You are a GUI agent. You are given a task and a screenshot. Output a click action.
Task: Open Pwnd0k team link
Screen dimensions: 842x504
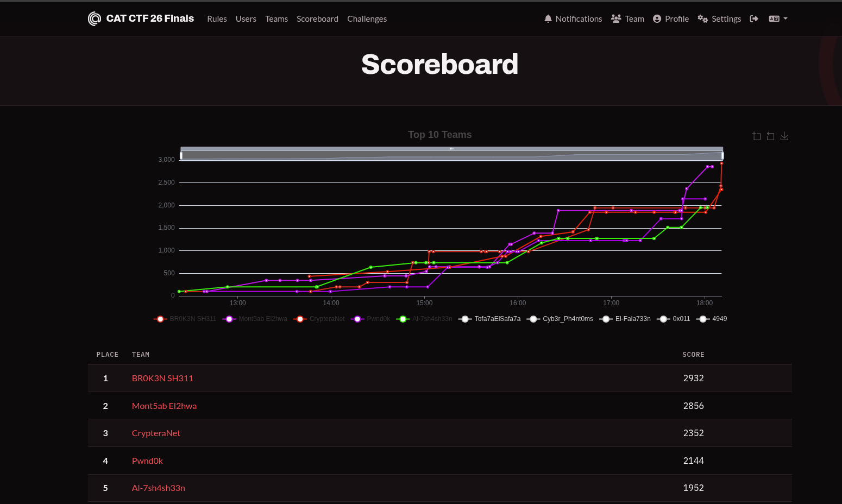[x=147, y=461]
